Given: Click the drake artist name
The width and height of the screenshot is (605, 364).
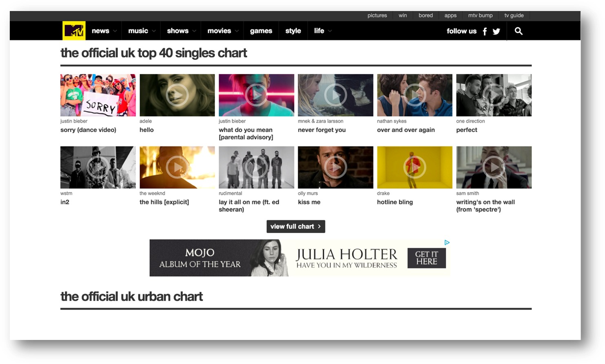Looking at the screenshot, I should coord(383,193).
